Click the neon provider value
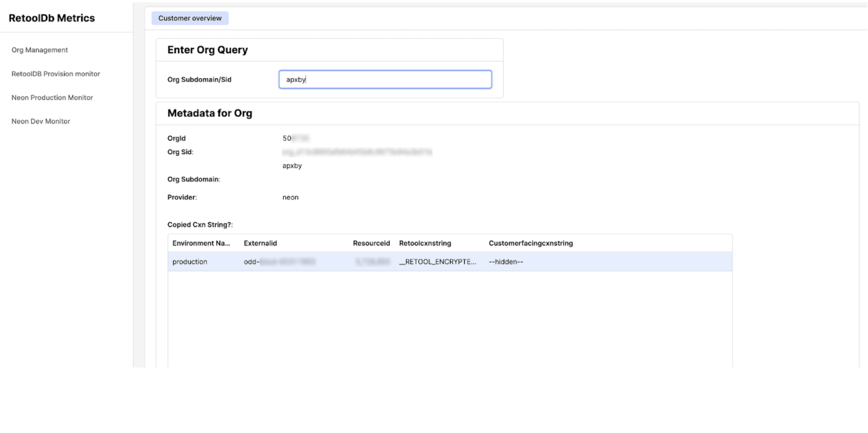868x433 pixels. 290,197
